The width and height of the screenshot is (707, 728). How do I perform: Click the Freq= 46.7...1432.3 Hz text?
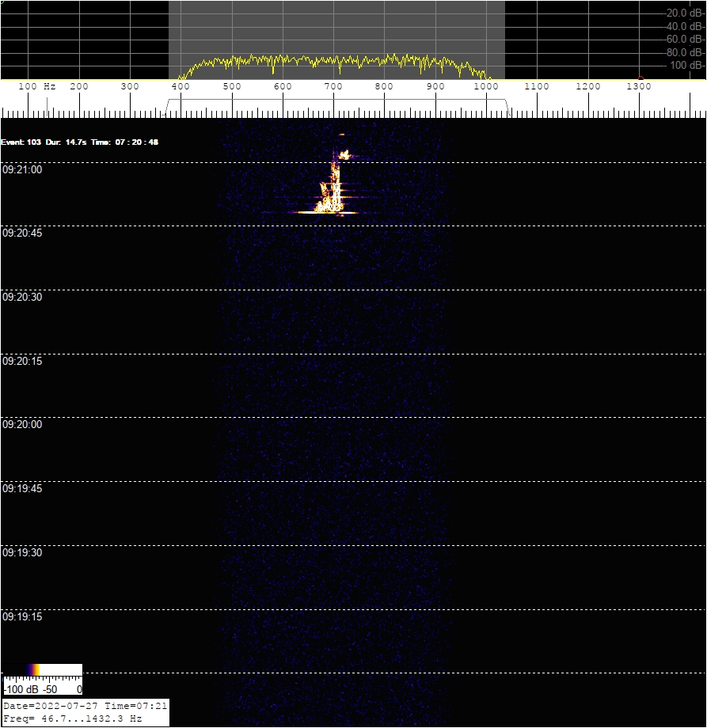(73, 719)
